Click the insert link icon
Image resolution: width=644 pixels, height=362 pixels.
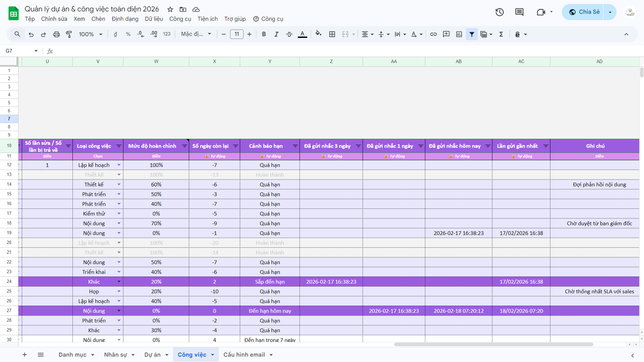tap(433, 34)
